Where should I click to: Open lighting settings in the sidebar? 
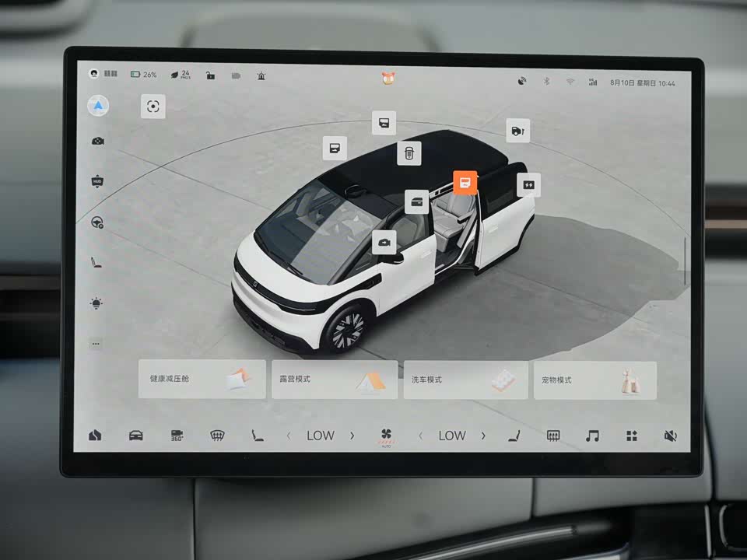[96, 303]
